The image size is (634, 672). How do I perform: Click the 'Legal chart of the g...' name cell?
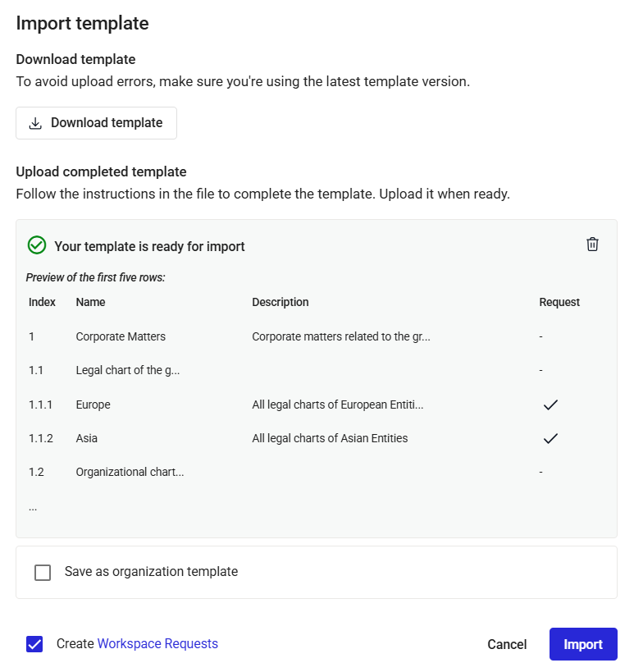tap(128, 370)
